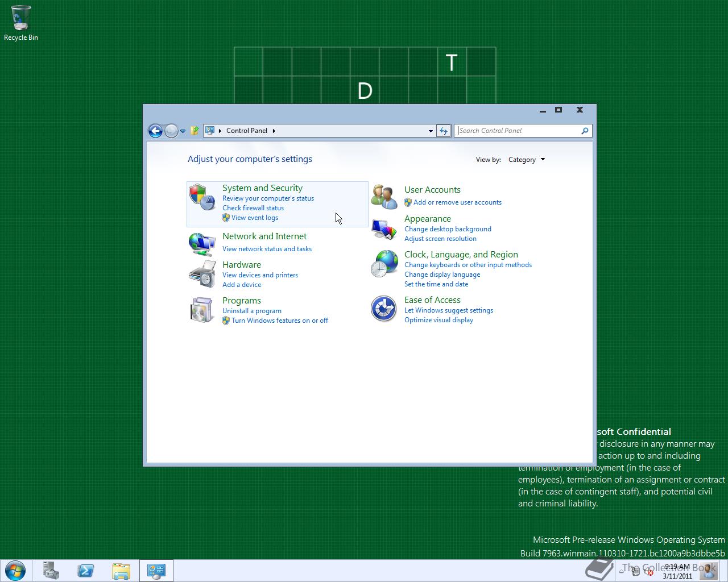Open the User Accounts heading
The image size is (728, 582).
[x=432, y=190]
